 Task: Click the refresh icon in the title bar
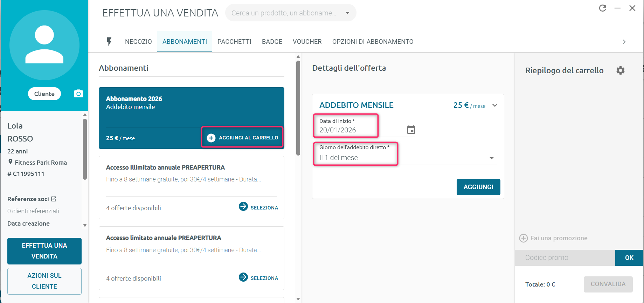tap(602, 8)
